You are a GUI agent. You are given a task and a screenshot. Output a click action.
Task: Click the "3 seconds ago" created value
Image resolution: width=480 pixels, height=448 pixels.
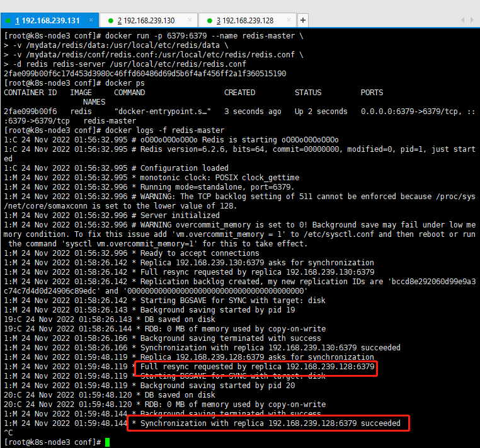(253, 112)
